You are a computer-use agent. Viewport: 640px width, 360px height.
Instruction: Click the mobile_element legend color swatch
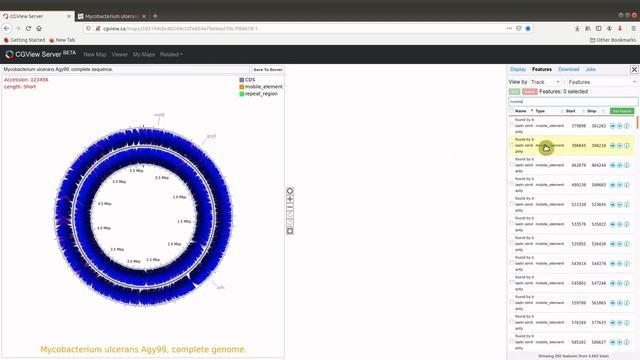pyautogui.click(x=242, y=87)
